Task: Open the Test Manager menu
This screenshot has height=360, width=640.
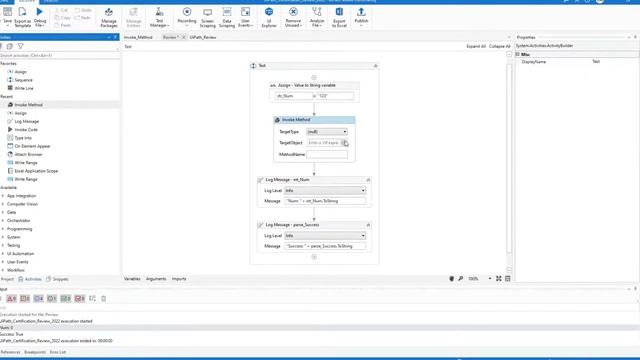Action: point(159,18)
